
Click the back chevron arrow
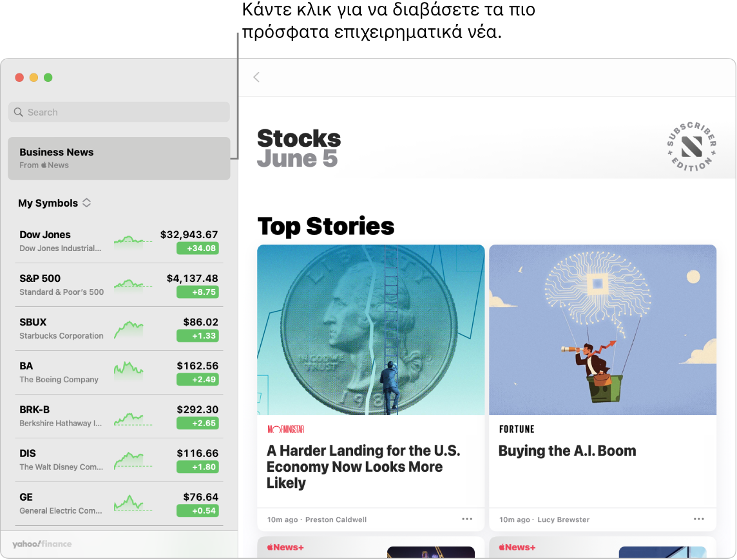(256, 77)
